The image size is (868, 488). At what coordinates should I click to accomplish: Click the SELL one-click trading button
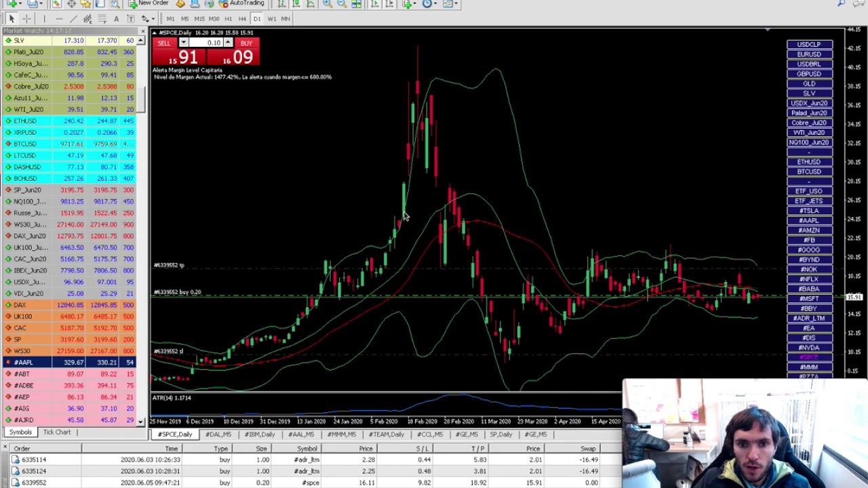pos(163,43)
